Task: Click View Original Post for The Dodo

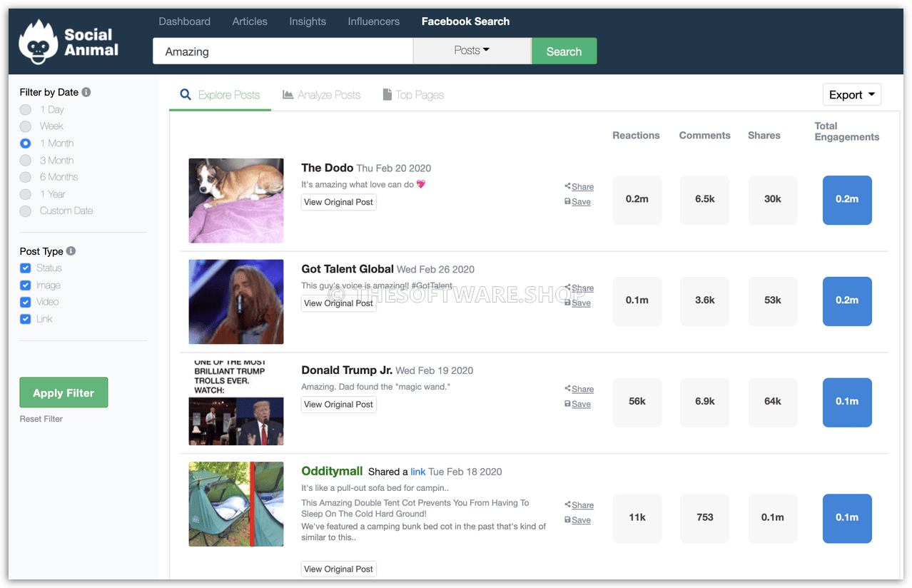Action: (x=338, y=202)
